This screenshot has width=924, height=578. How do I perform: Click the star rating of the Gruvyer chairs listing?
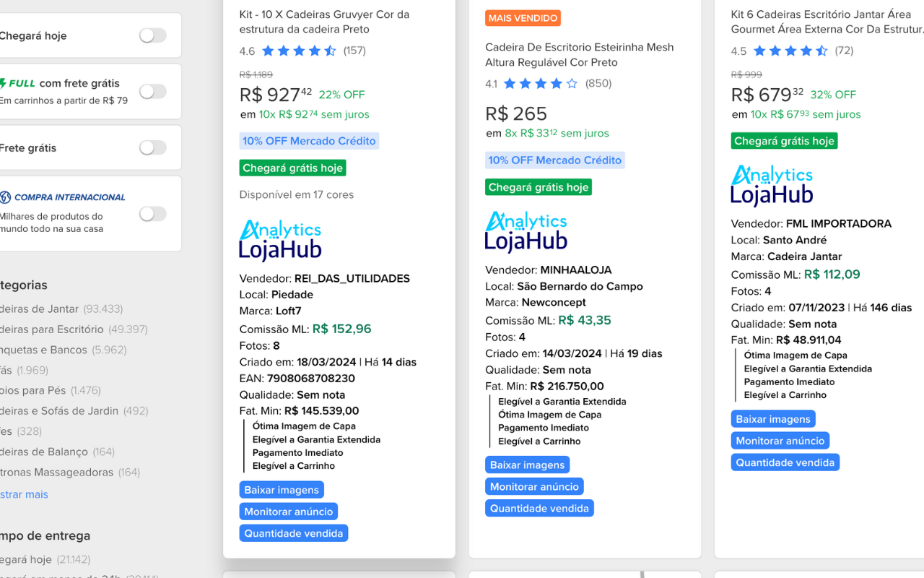click(299, 51)
